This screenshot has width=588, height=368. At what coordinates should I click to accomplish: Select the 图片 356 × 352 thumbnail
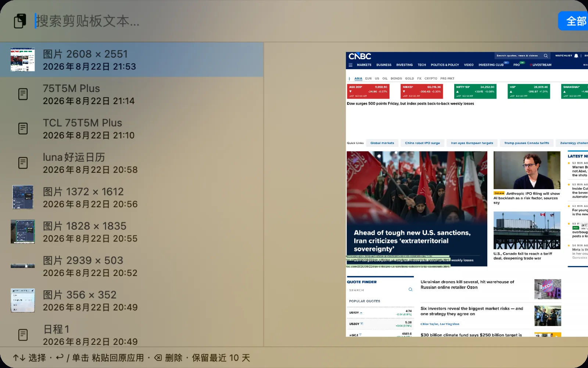(23, 300)
